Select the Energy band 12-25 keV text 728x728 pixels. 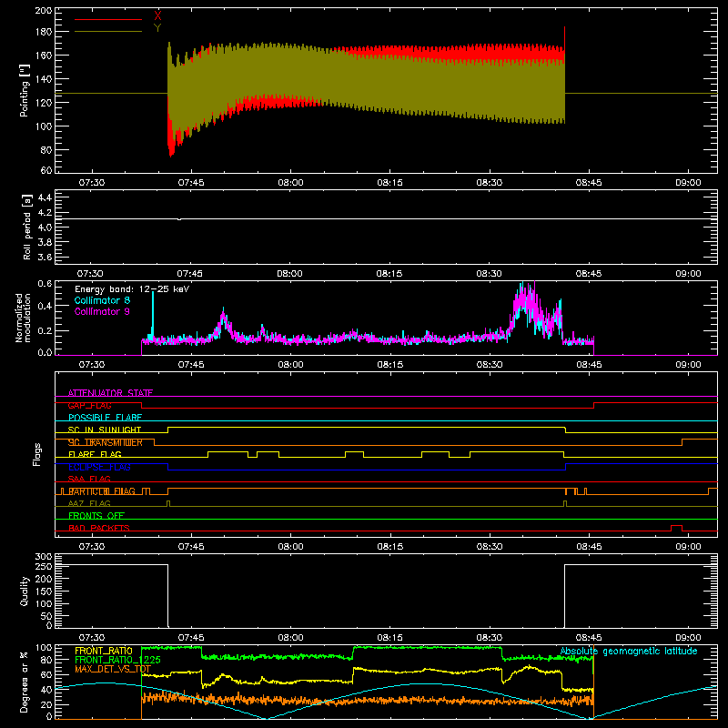pos(132,288)
